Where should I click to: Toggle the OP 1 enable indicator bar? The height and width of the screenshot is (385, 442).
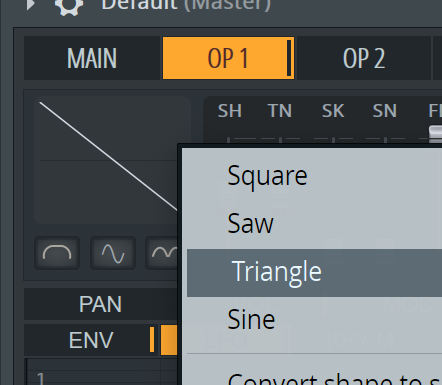[289, 58]
